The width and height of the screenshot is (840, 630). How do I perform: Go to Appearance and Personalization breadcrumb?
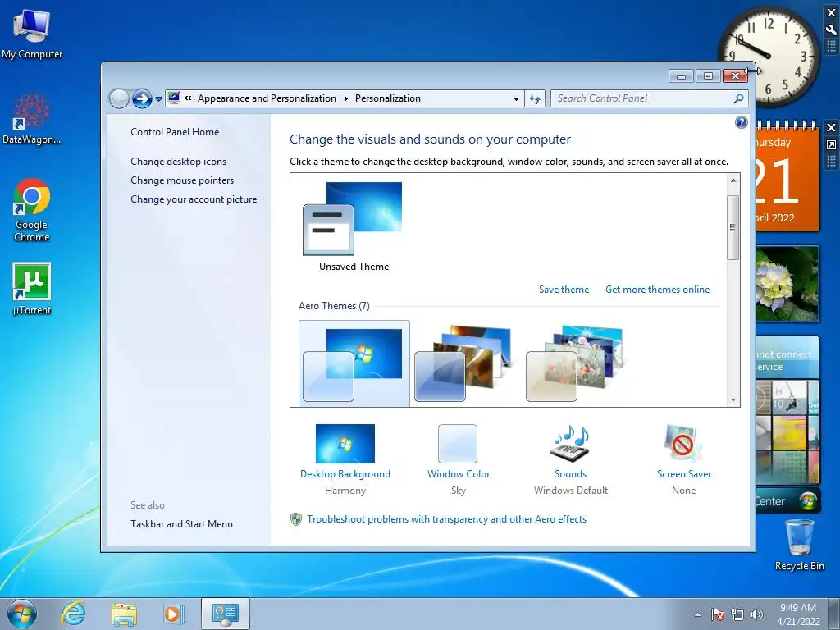pyautogui.click(x=267, y=98)
